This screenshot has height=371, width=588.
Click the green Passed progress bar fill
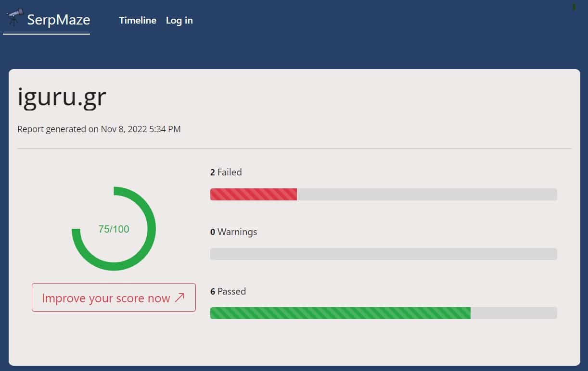coord(340,313)
